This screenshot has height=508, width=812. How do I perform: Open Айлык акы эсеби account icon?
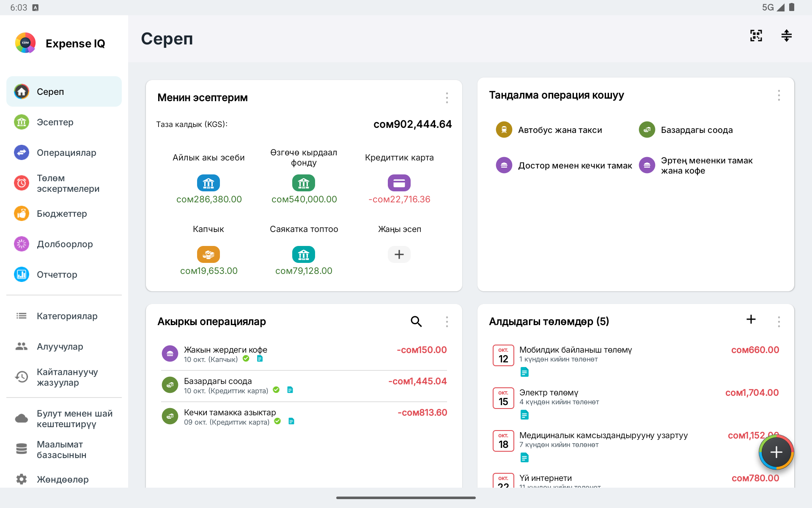pos(208,183)
